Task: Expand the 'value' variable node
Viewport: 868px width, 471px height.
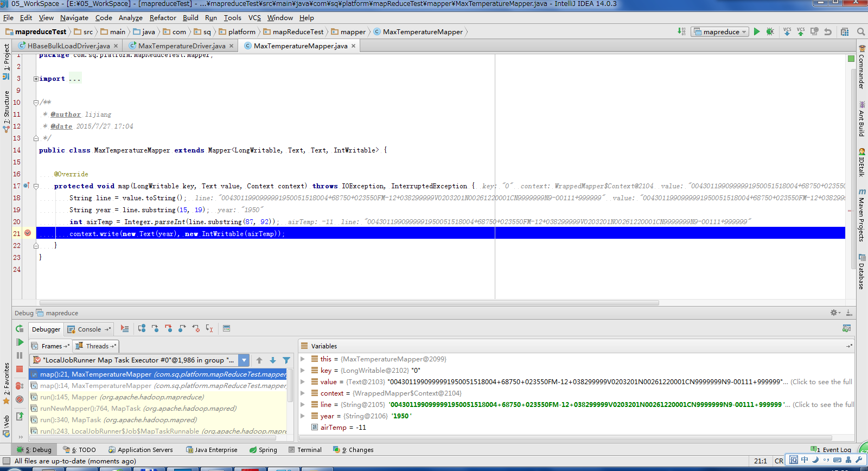Action: [303, 382]
